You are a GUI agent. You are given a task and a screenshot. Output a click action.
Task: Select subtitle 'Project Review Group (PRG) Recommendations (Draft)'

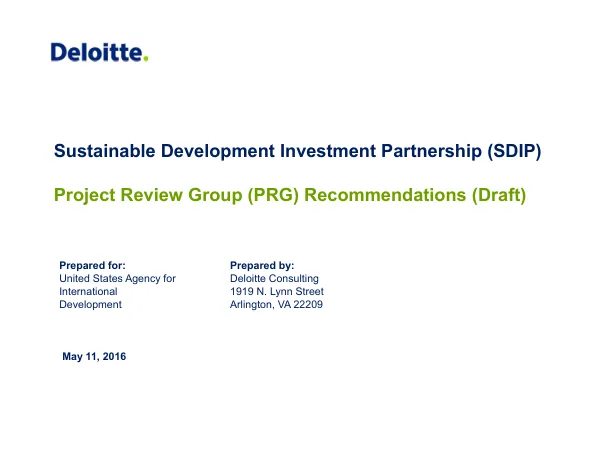click(290, 195)
